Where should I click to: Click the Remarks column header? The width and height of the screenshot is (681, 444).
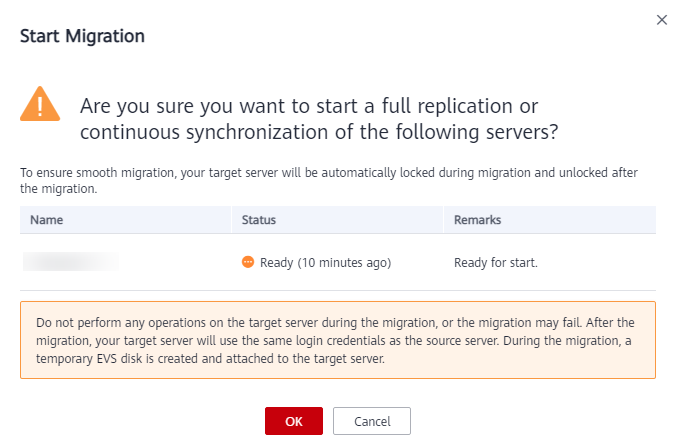point(478,219)
